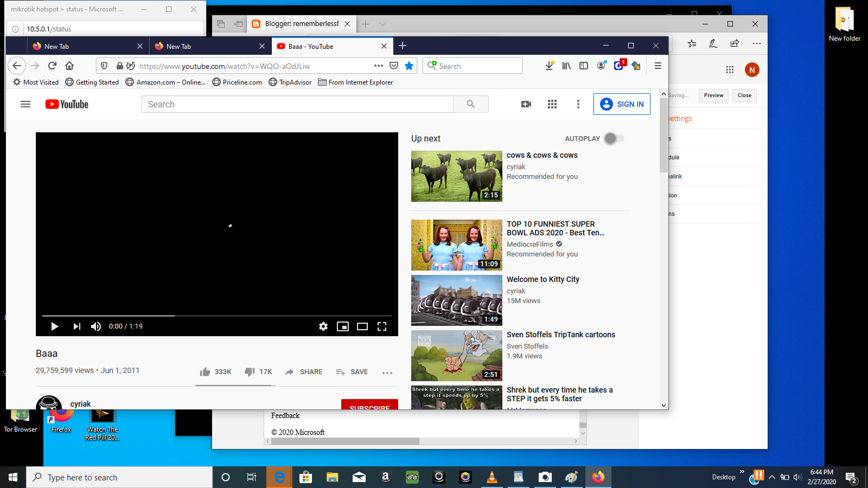
Task: Open YouTube guide hamburger menu
Action: click(x=25, y=104)
